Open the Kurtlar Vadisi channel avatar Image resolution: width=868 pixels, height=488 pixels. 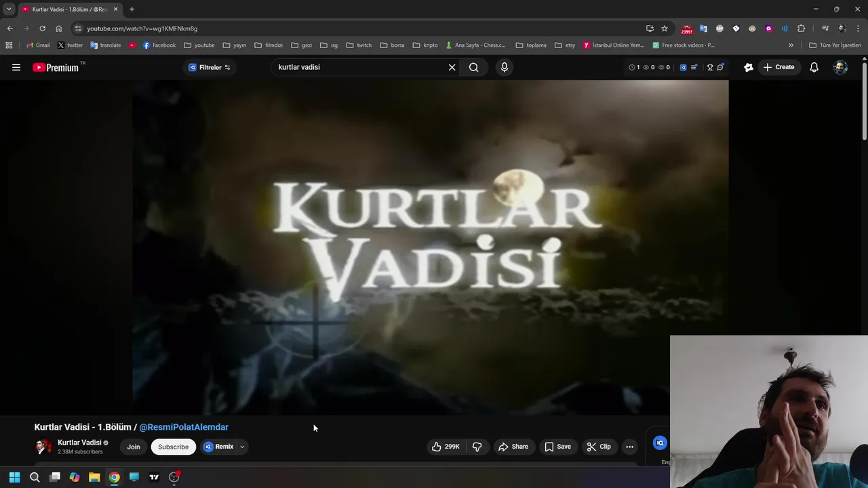(x=43, y=447)
